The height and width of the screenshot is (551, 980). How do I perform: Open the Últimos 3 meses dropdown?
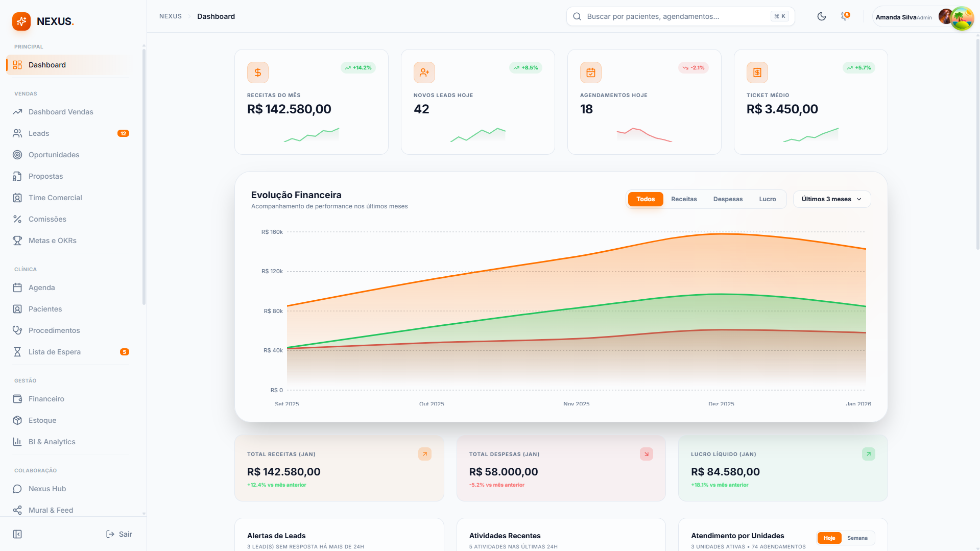click(x=831, y=199)
